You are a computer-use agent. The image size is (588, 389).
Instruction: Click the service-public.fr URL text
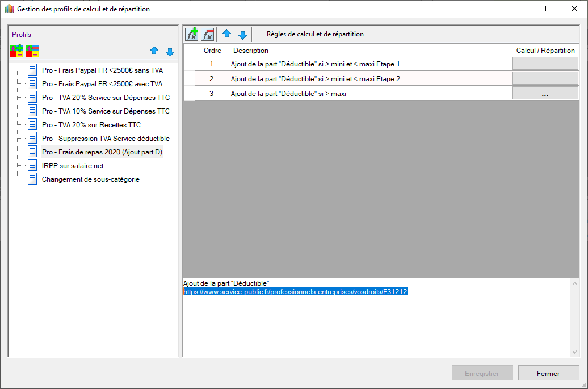point(295,292)
